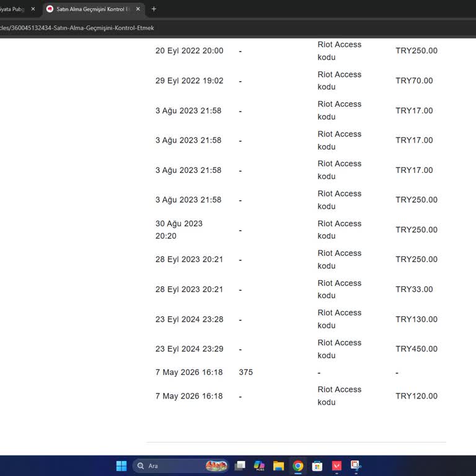Click the TRY33.00 amount
The width and height of the screenshot is (476, 476).
(x=414, y=289)
